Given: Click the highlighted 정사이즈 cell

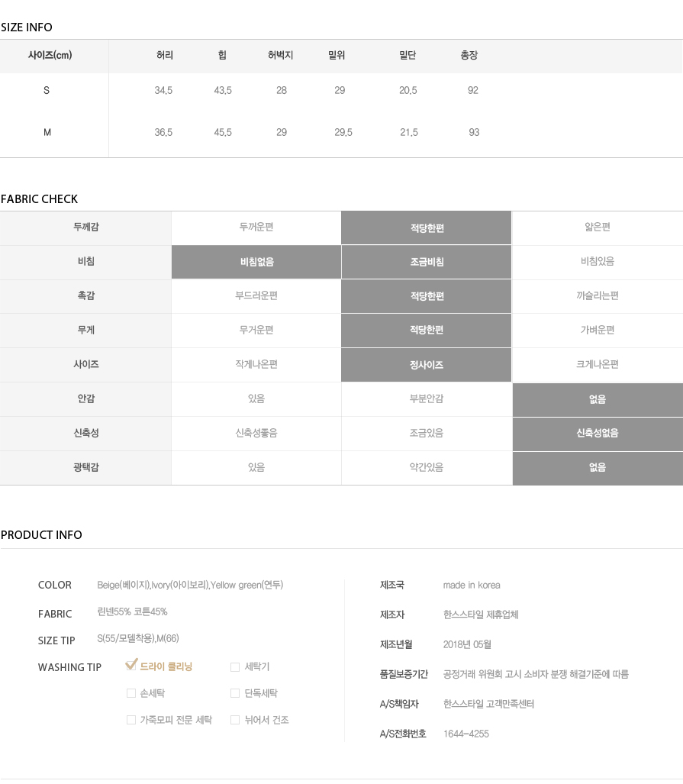Looking at the screenshot, I should click(x=427, y=365).
